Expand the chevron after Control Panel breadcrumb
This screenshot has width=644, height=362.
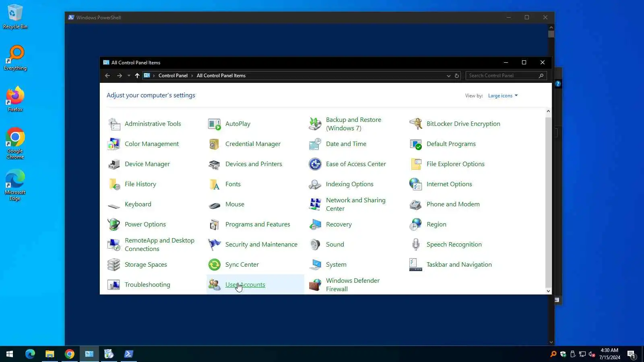click(192, 76)
